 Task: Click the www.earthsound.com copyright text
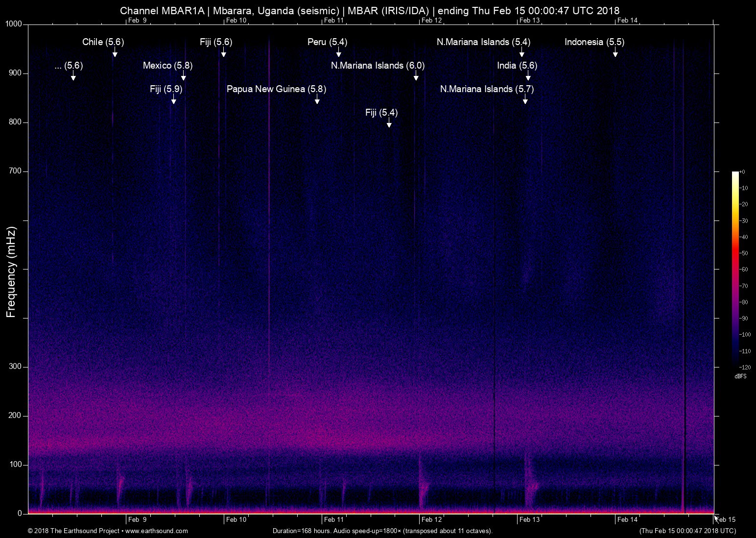(108, 531)
